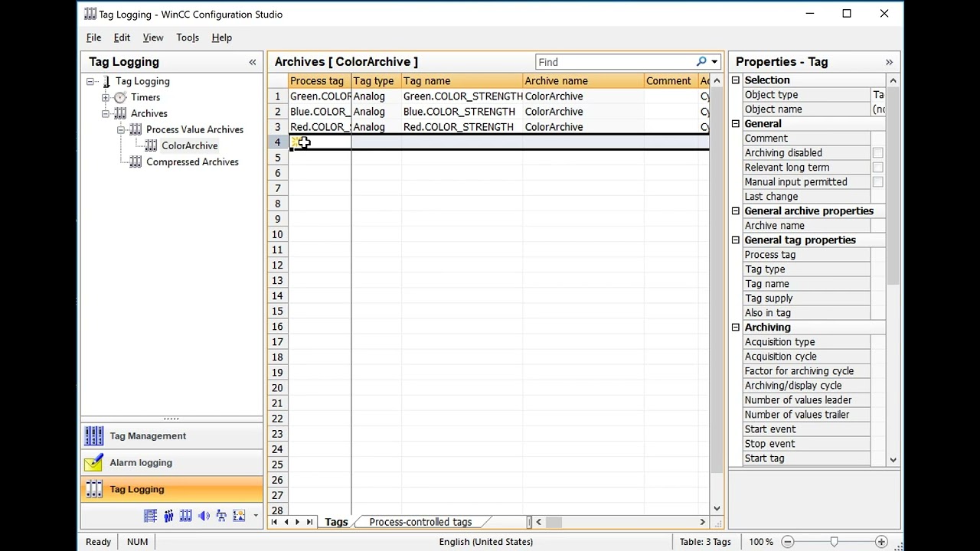Image resolution: width=980 pixels, height=551 pixels.
Task: Collapse General archive properties group
Action: pos(736,211)
